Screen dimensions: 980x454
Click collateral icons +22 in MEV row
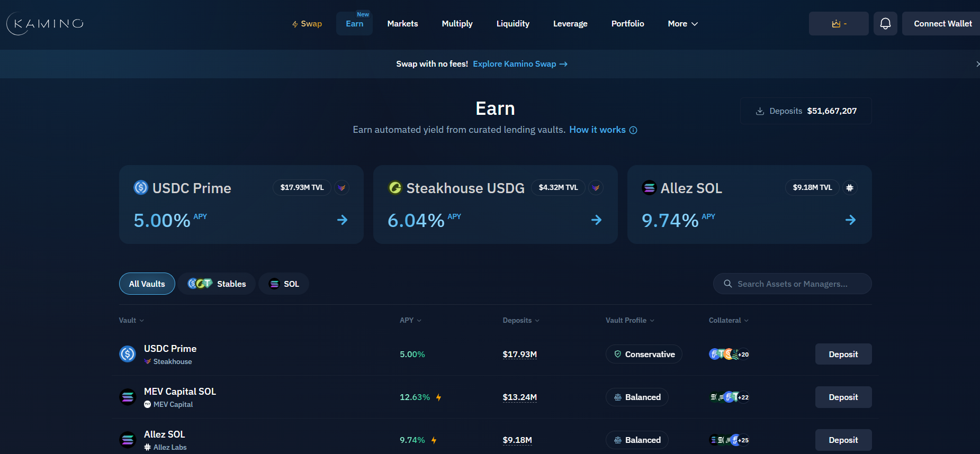(729, 397)
